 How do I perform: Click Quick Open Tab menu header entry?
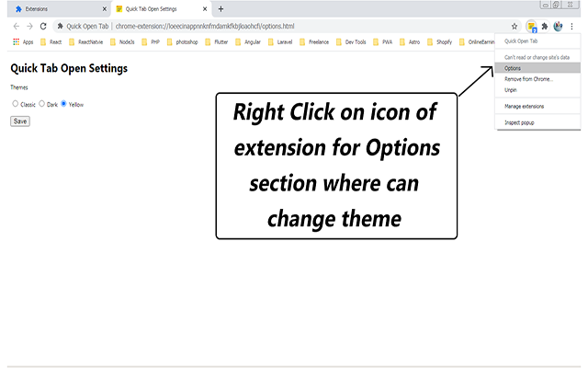537,41
